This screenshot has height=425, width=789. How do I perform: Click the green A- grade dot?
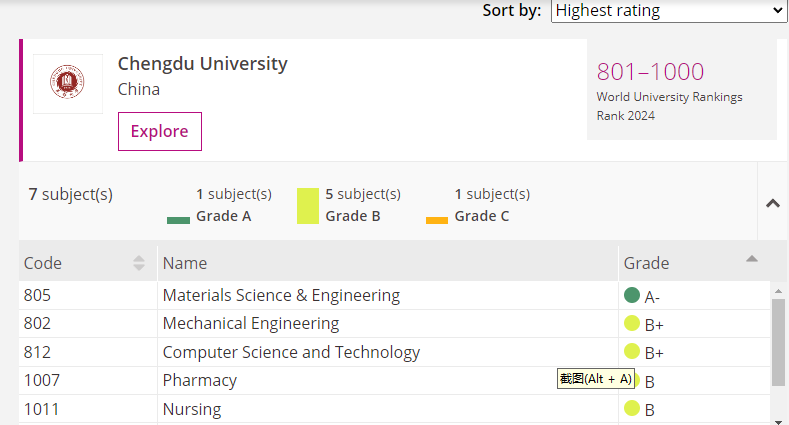tap(631, 295)
